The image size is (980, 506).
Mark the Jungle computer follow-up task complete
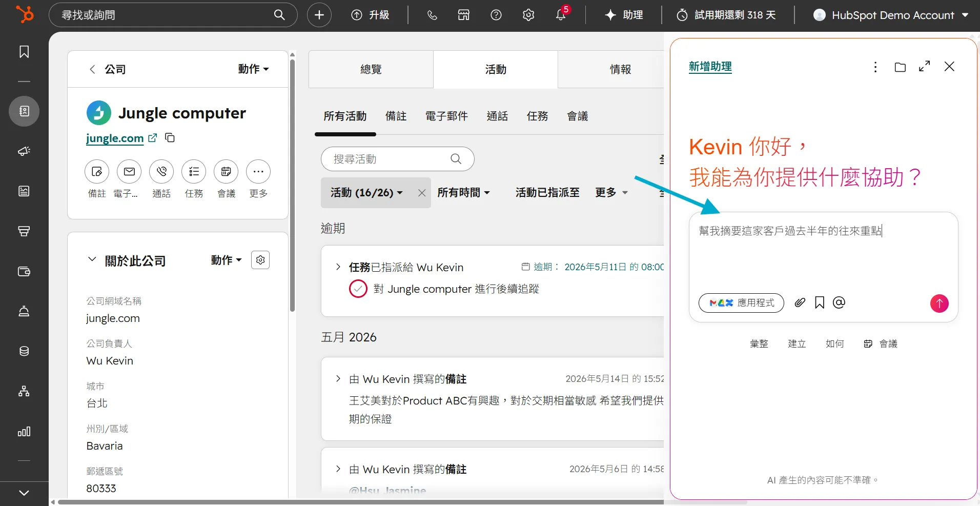(358, 289)
